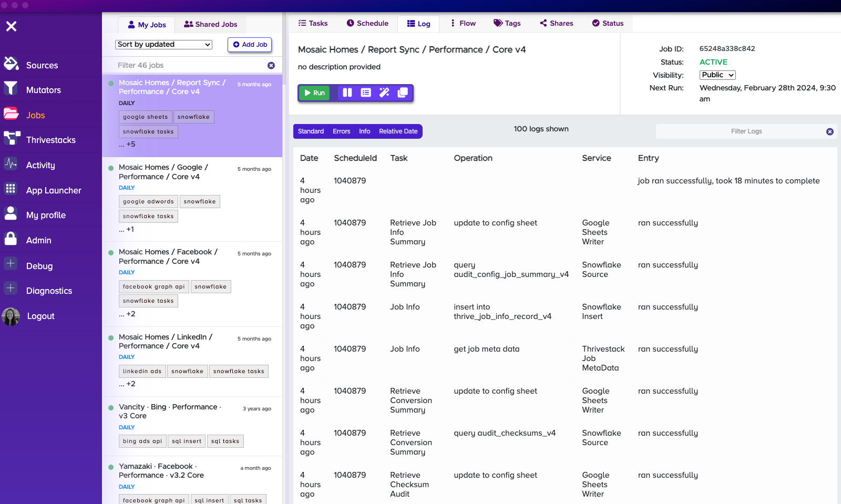Open the Shared Jobs tab
The height and width of the screenshot is (504, 841).
click(x=210, y=24)
